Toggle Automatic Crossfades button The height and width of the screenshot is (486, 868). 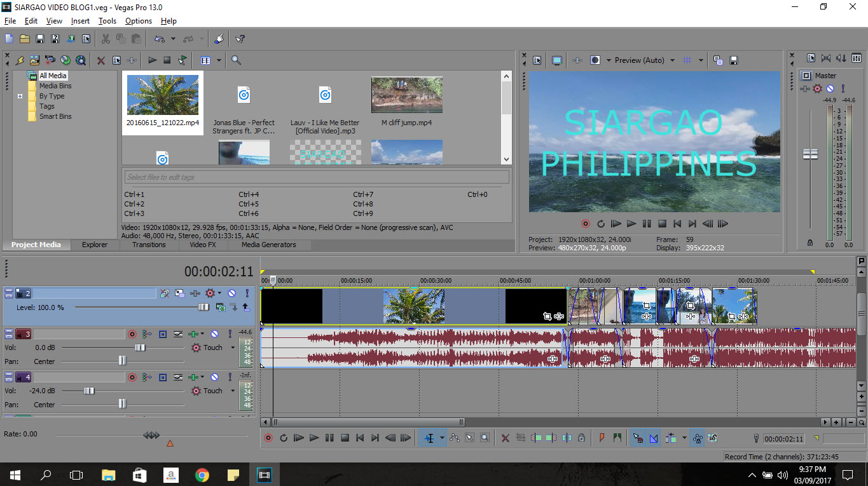click(653, 438)
